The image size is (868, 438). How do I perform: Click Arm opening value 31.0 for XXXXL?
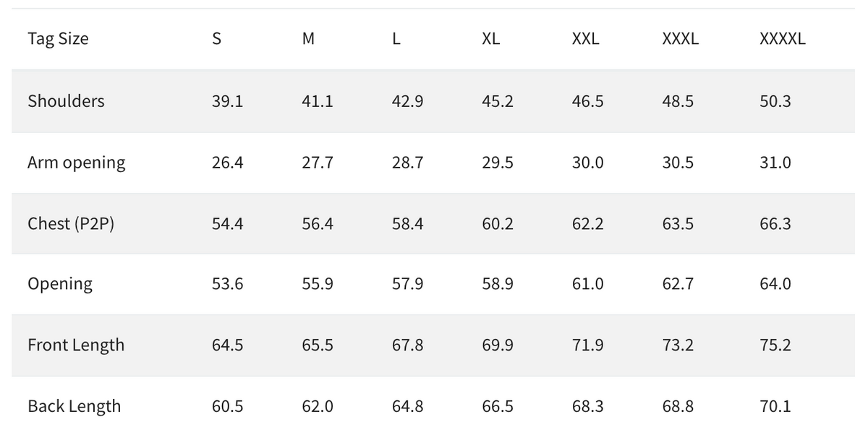[x=775, y=163]
